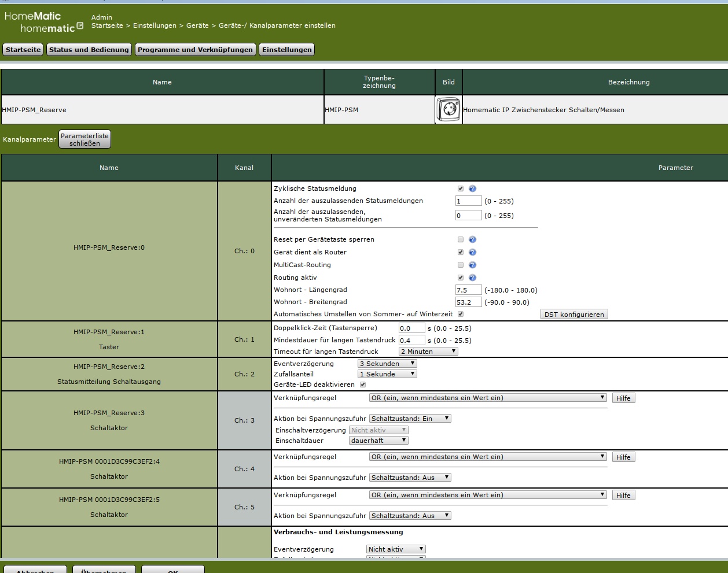Disable the Zyklische Statusmeldung checkbox

pyautogui.click(x=461, y=188)
